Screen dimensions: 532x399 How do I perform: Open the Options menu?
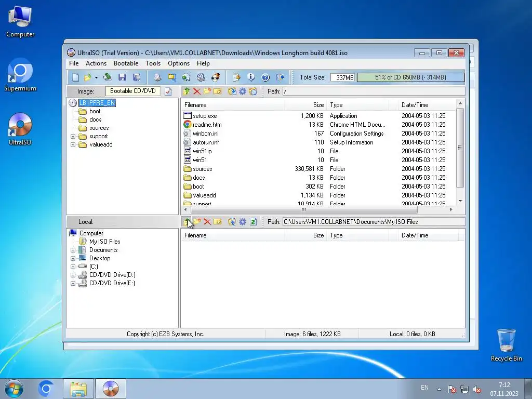[x=179, y=63]
